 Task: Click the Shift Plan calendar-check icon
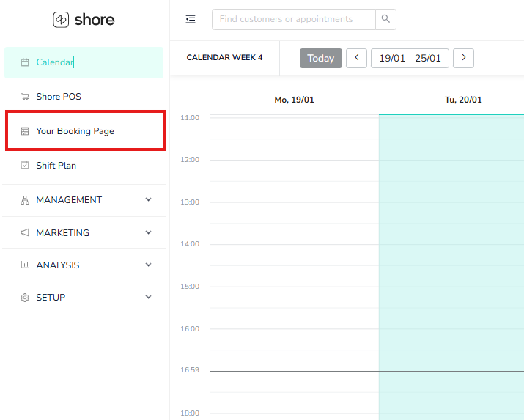(x=25, y=166)
